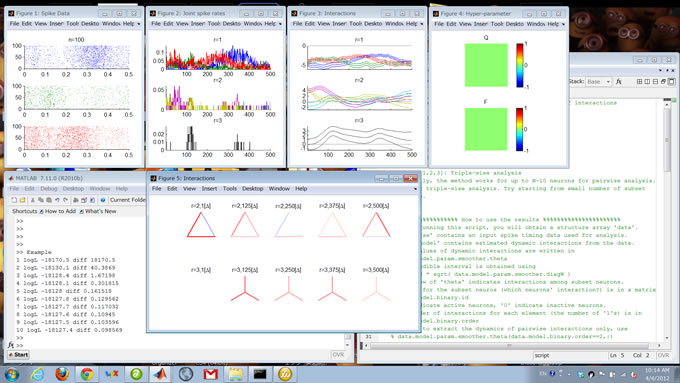
Task: Toggle the float layout icon in editor toolbar
Action: [x=663, y=82]
